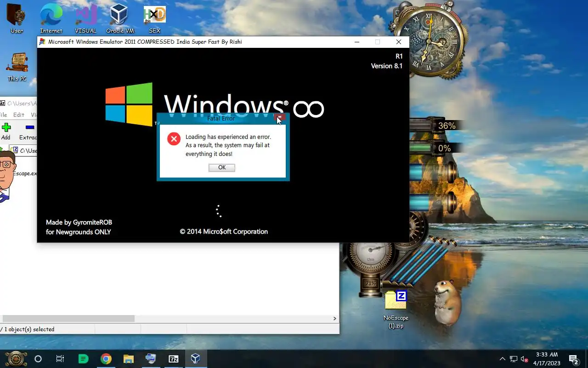Open the Edit menu in 7-Zip
The height and width of the screenshot is (368, 588).
[x=19, y=115]
